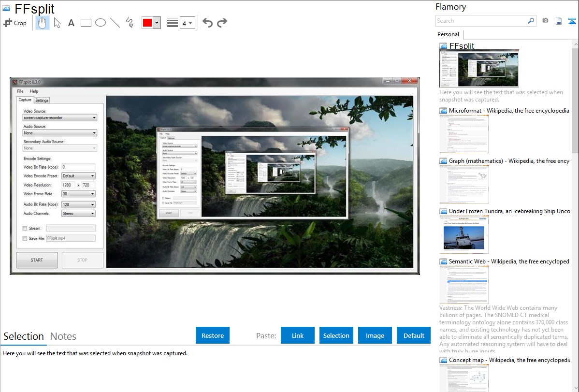Viewport: 579px width, 392px height.
Task: Open the Selection tab
Action: [x=24, y=336]
